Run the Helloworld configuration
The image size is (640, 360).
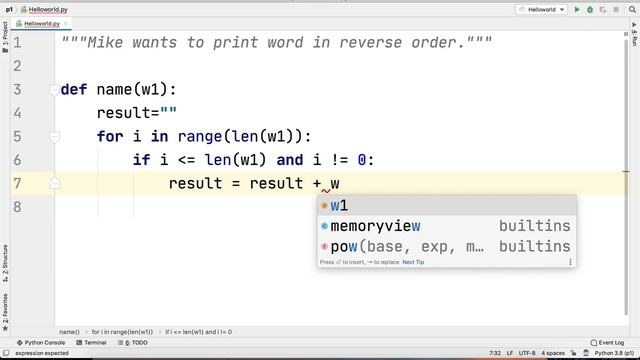pos(577,9)
